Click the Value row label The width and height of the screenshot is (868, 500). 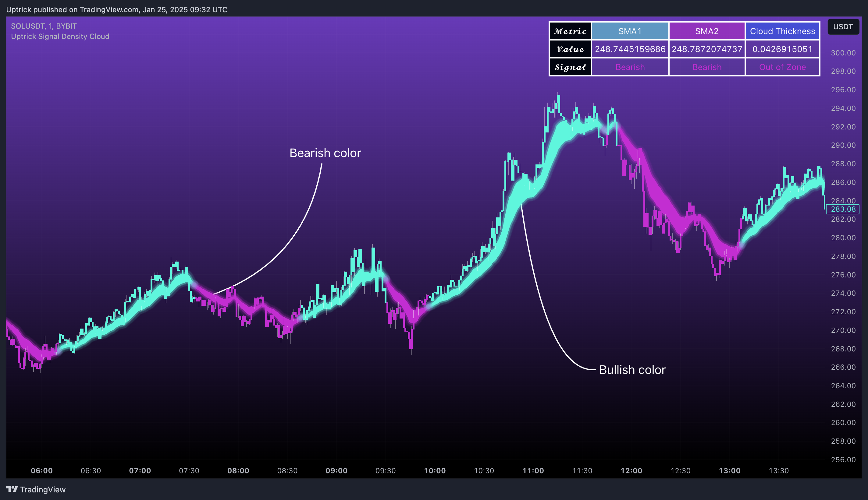570,49
